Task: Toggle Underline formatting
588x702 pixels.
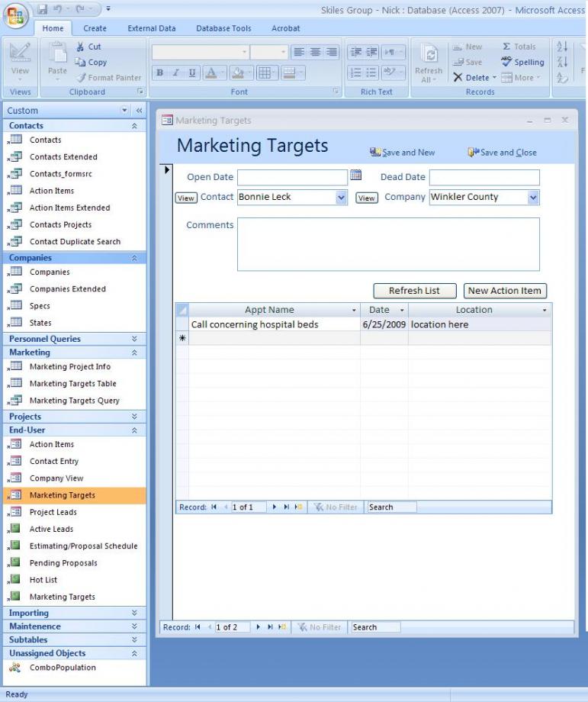Action: pos(192,72)
